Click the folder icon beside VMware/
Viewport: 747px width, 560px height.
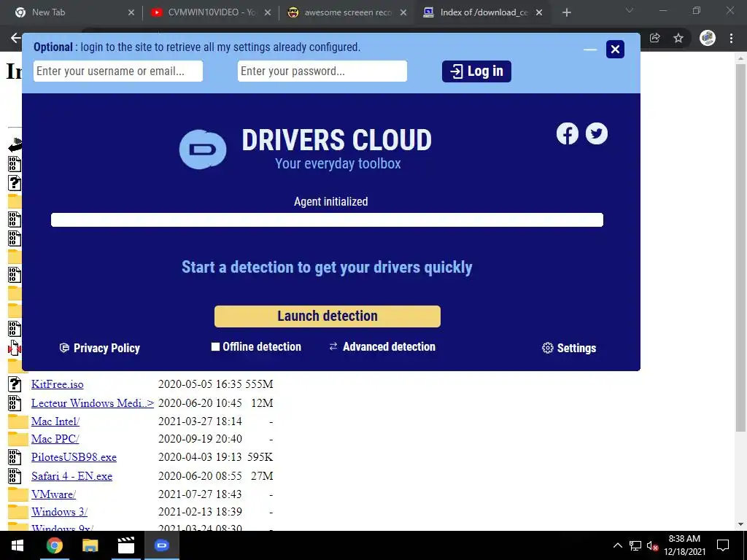click(x=18, y=494)
